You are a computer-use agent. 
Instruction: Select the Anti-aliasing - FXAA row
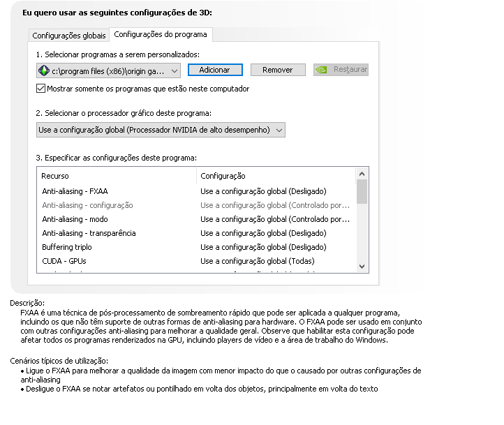click(75, 191)
